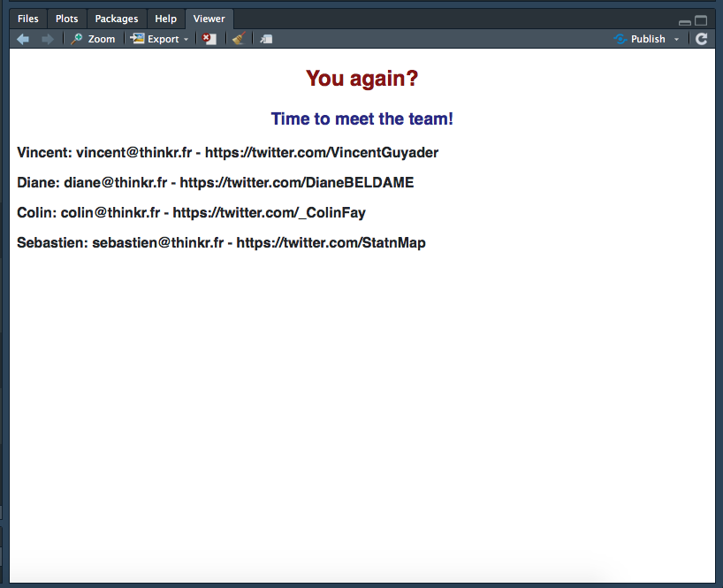The image size is (723, 588).
Task: Go forward using the right arrow icon
Action: coord(48,39)
